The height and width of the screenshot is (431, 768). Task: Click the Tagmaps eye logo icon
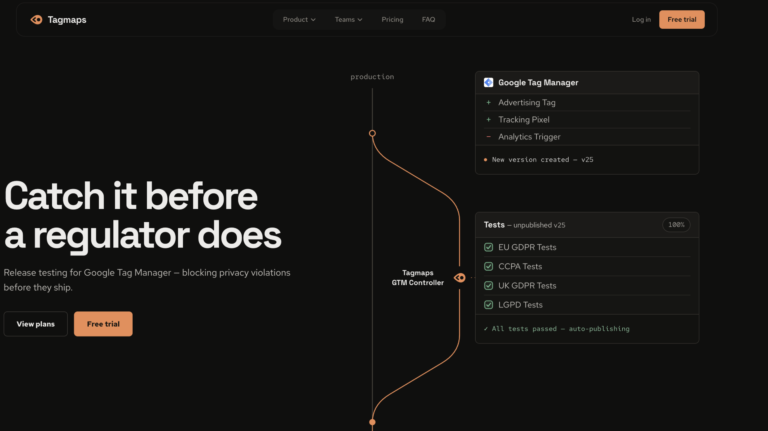[36, 20]
